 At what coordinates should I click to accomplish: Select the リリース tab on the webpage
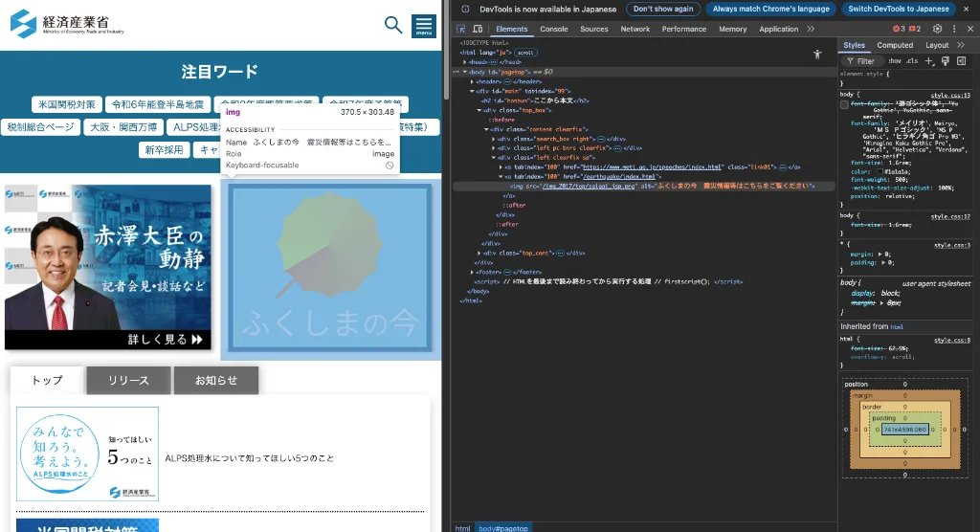tap(128, 381)
